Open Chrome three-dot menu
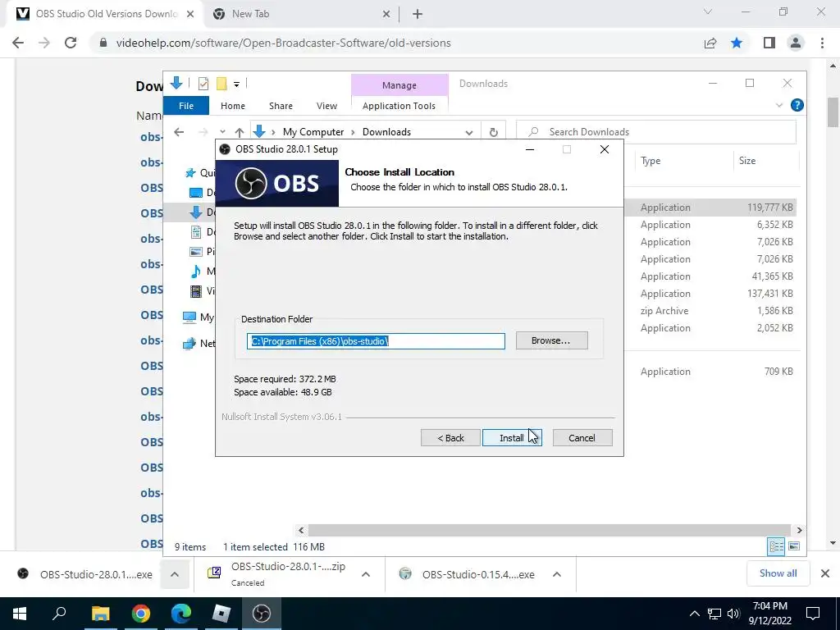The width and height of the screenshot is (840, 630). (822, 43)
